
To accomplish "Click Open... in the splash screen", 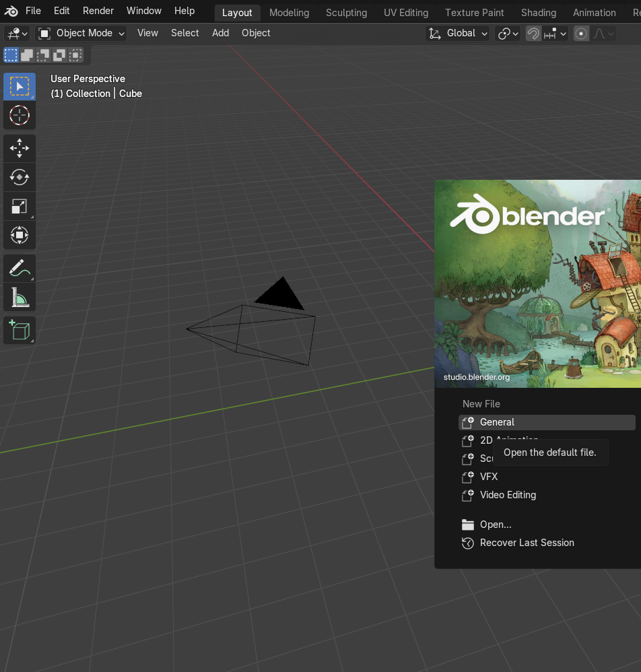I will tap(547, 525).
